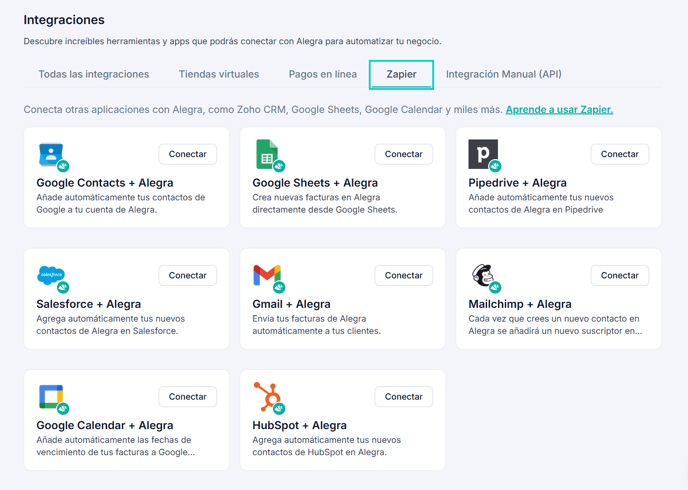Click the Salesforce cloud icon
The width and height of the screenshot is (688, 490).
coord(51,275)
